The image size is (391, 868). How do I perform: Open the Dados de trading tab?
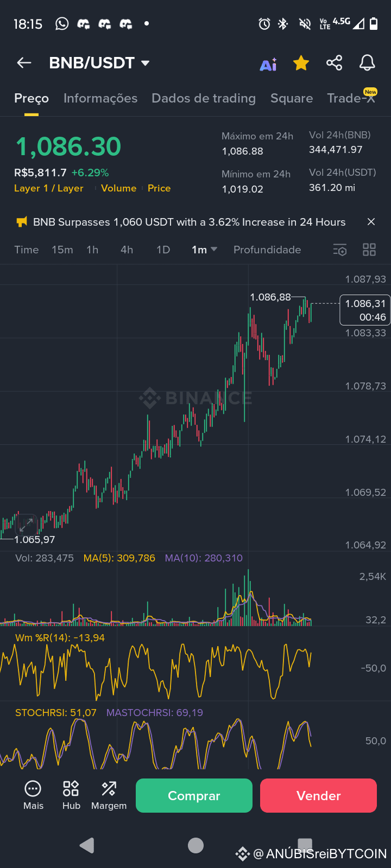[x=204, y=98]
